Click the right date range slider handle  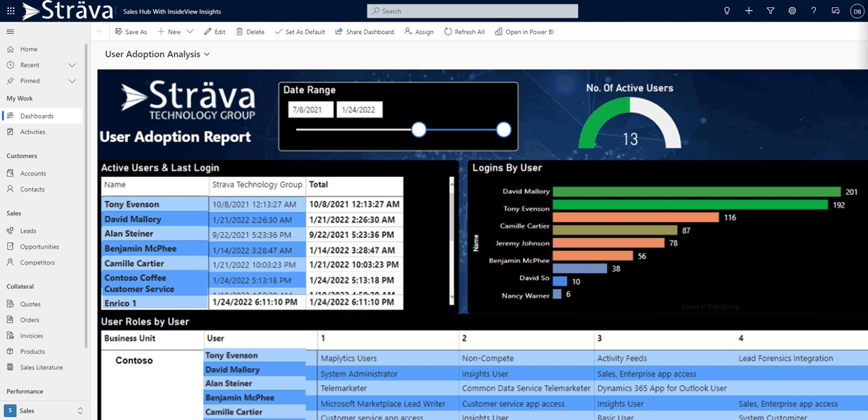click(x=504, y=129)
